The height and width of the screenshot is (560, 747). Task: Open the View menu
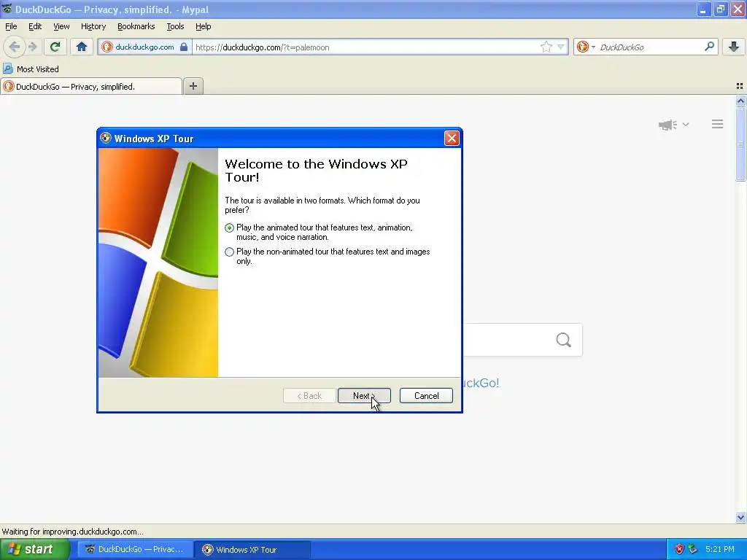(x=61, y=26)
